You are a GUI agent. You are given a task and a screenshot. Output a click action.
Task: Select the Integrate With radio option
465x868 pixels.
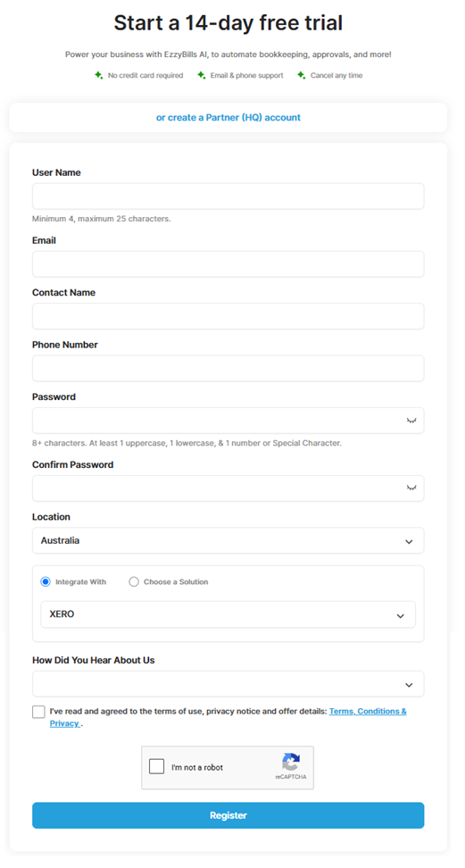click(x=46, y=582)
